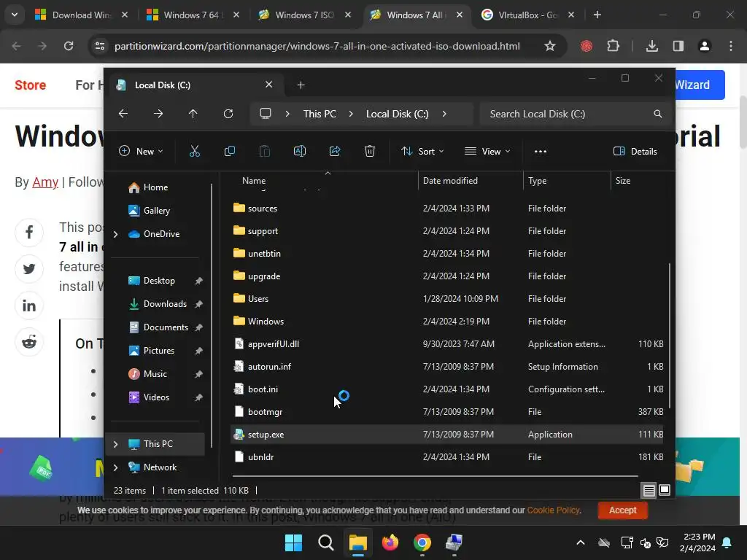Switch to VirtualBox Google Chrome tab
This screenshot has height=560, width=747.
527,15
